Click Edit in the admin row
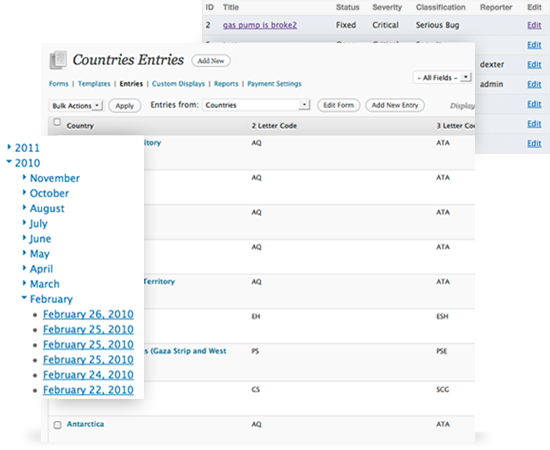The height and width of the screenshot is (450, 550). (534, 84)
